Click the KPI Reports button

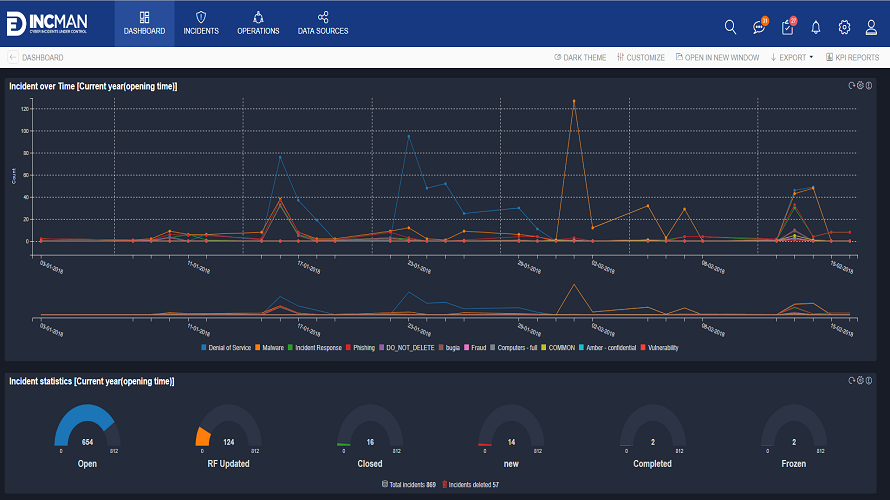(853, 57)
